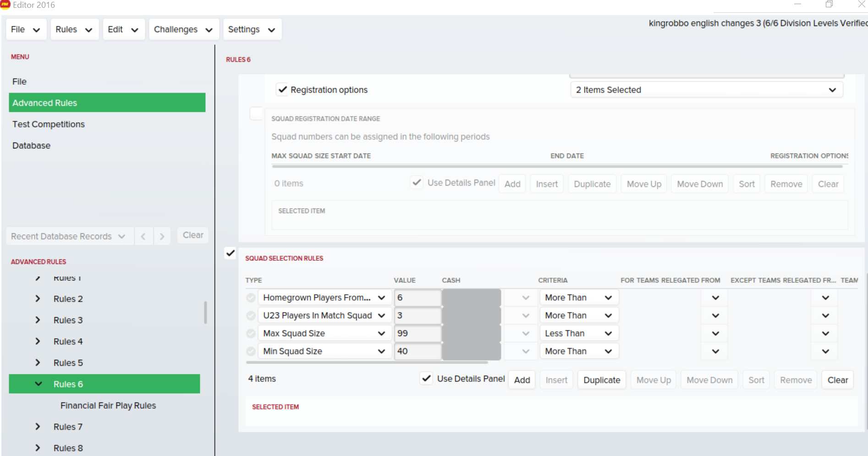Image resolution: width=868 pixels, height=456 pixels.
Task: Click Clear in squad selection rules
Action: pos(838,380)
